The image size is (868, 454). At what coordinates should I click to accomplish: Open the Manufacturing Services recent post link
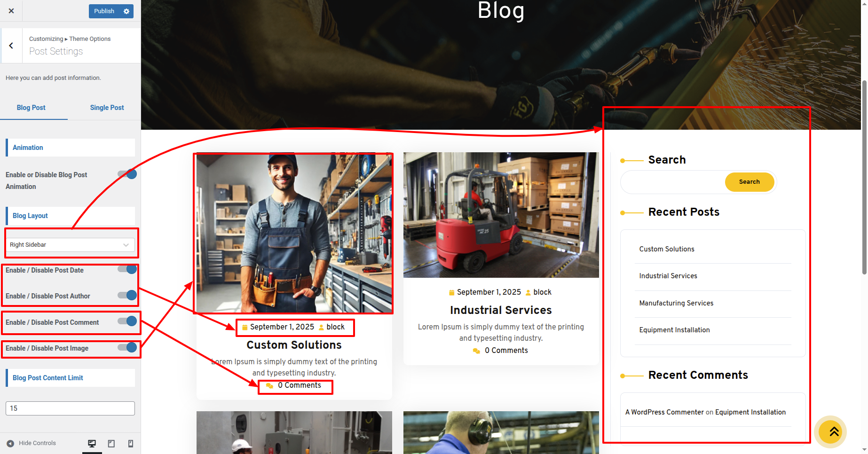[x=676, y=303]
